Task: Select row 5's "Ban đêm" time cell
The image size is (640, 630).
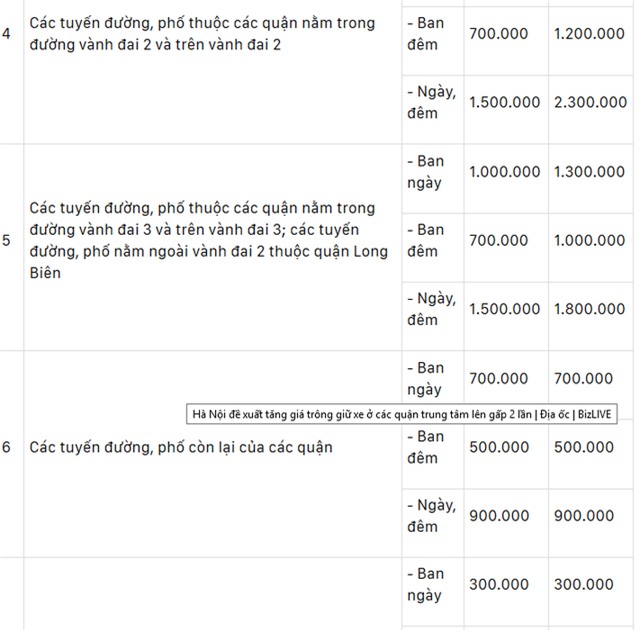Action: tap(430, 240)
